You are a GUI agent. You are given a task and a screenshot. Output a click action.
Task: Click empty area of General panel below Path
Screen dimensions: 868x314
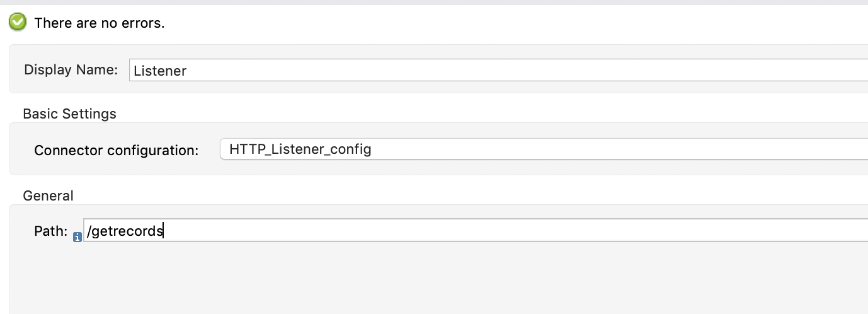point(378,281)
